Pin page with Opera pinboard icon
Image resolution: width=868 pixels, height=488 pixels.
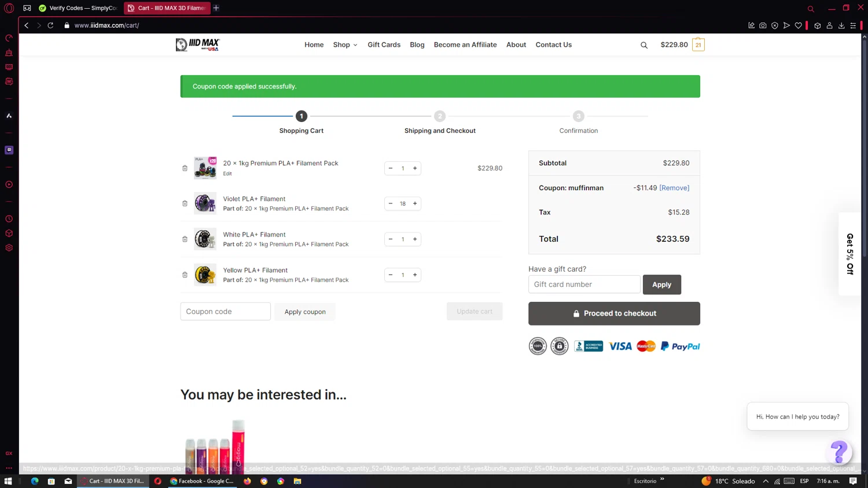[751, 25]
